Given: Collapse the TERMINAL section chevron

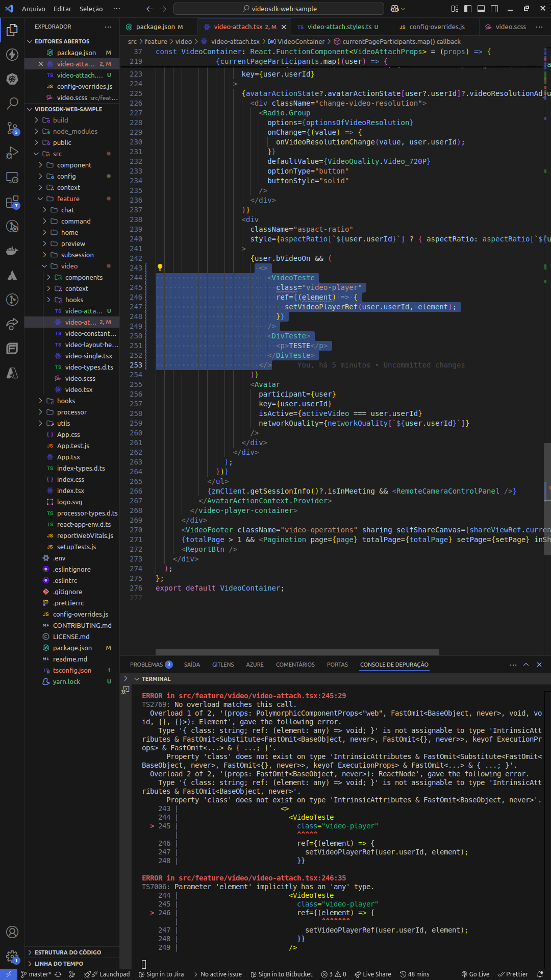Looking at the screenshot, I should (x=137, y=679).
